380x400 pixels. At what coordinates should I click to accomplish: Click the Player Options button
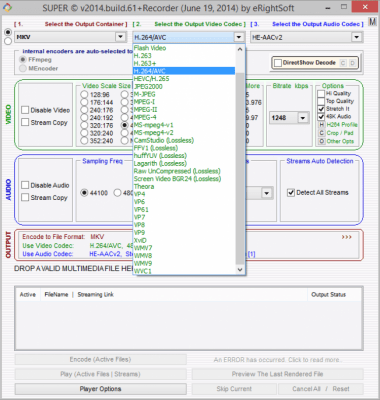pyautogui.click(x=100, y=389)
